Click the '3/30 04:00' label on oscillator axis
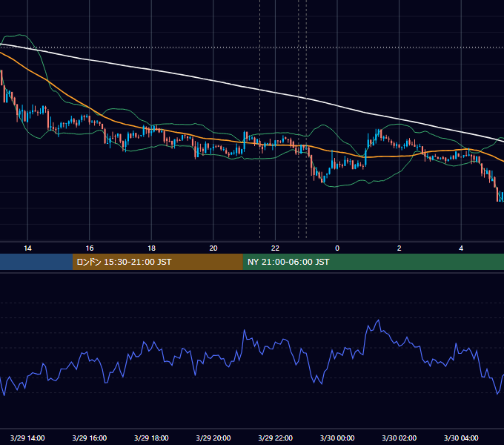The height and width of the screenshot is (445, 504). pyautogui.click(x=461, y=438)
